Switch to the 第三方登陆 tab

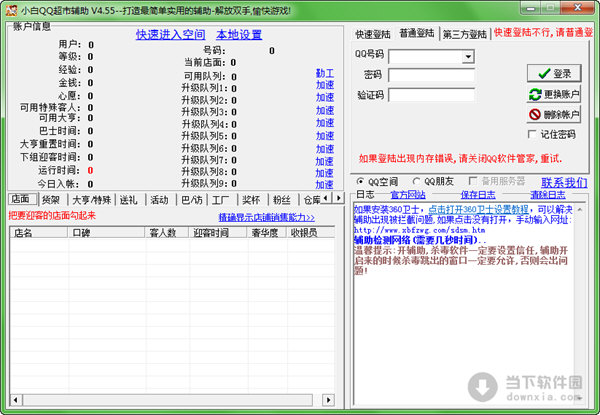[465, 34]
